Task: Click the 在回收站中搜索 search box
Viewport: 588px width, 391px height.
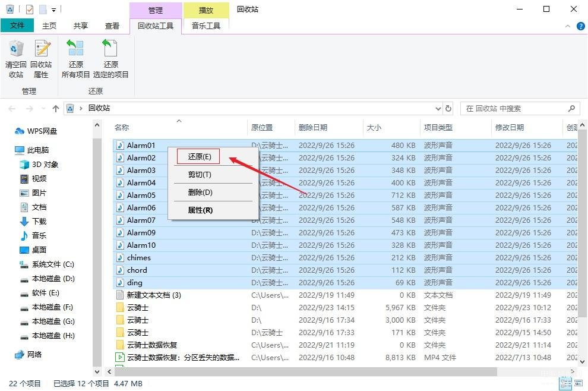Action: coord(514,109)
